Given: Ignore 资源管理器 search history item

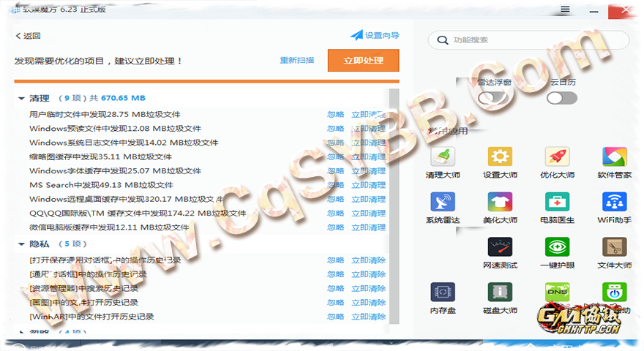Looking at the screenshot, I should tap(336, 289).
